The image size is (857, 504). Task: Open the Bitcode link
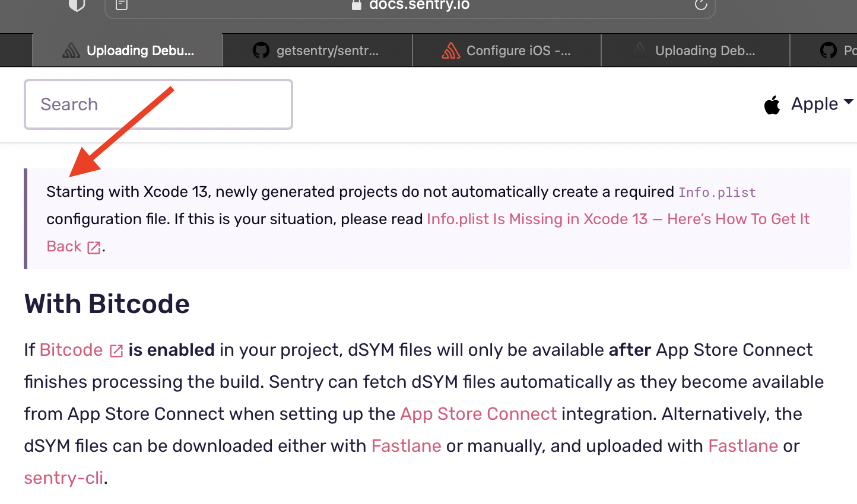71,350
